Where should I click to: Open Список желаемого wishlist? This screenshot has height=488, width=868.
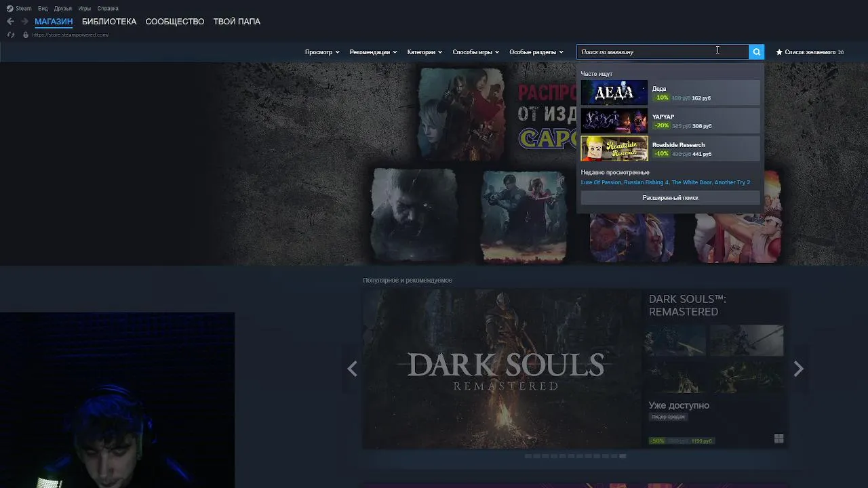pos(814,52)
